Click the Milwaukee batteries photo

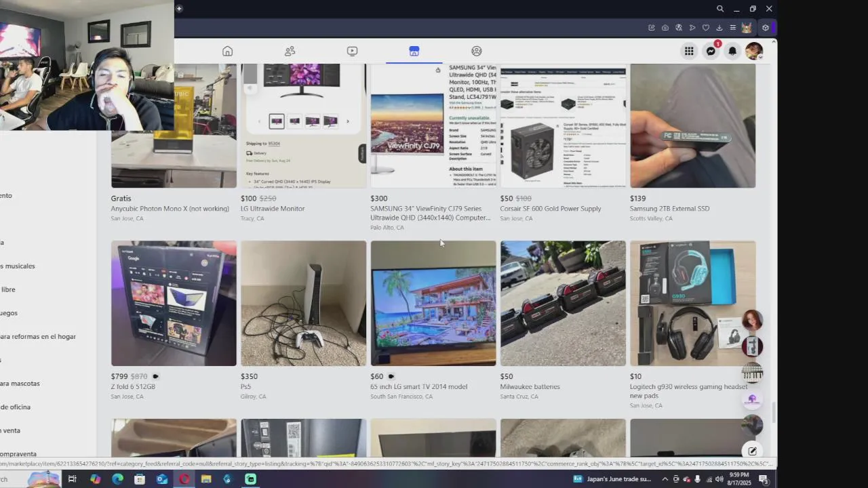(563, 303)
